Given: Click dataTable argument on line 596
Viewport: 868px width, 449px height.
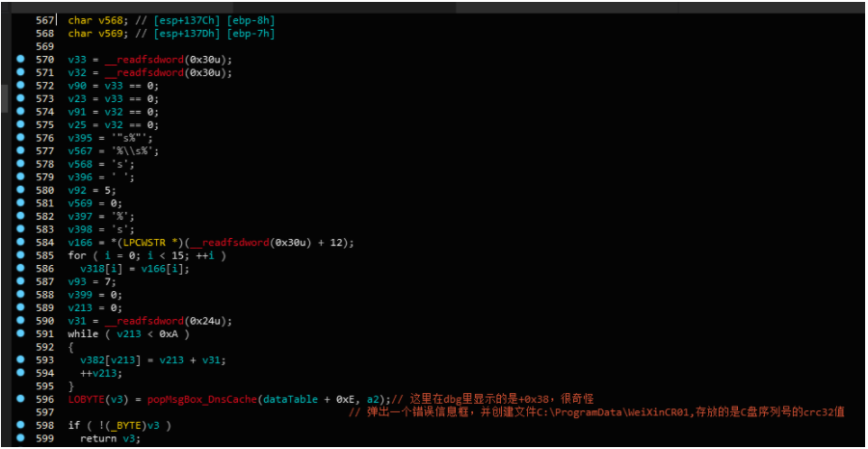Looking at the screenshot, I should [x=291, y=399].
